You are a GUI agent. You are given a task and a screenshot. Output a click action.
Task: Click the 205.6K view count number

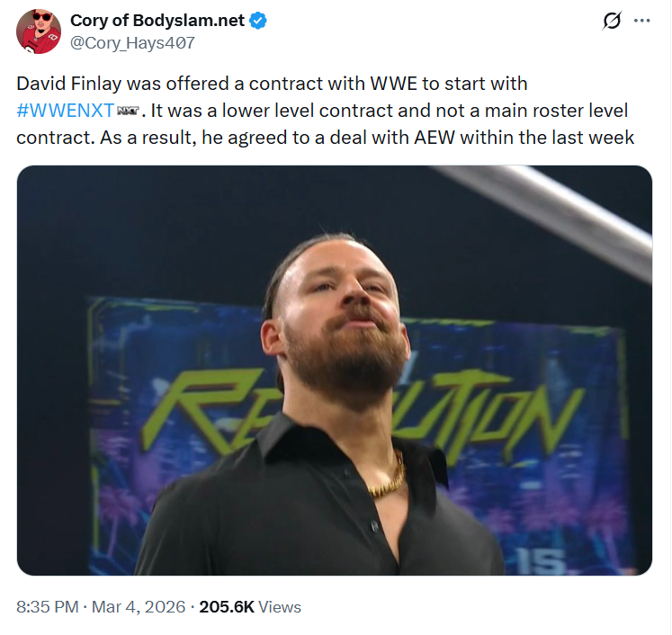tap(226, 607)
